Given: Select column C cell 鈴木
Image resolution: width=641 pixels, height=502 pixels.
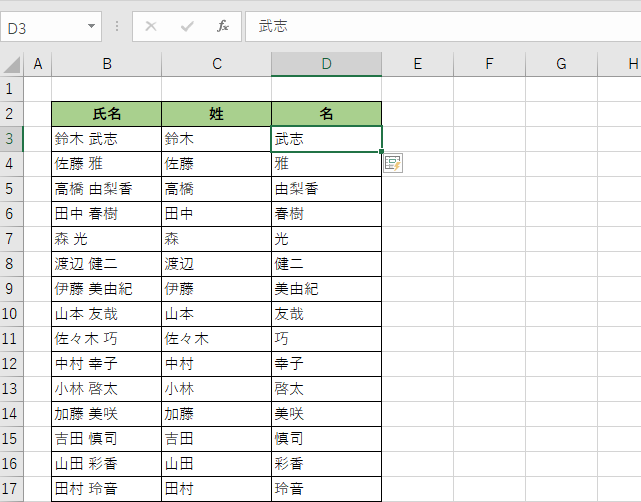Looking at the screenshot, I should (x=217, y=139).
